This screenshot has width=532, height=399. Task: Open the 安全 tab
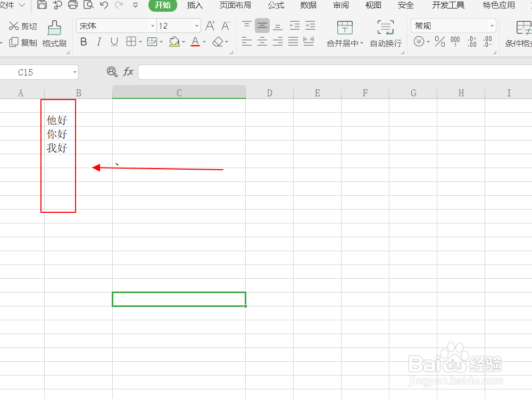pyautogui.click(x=406, y=5)
